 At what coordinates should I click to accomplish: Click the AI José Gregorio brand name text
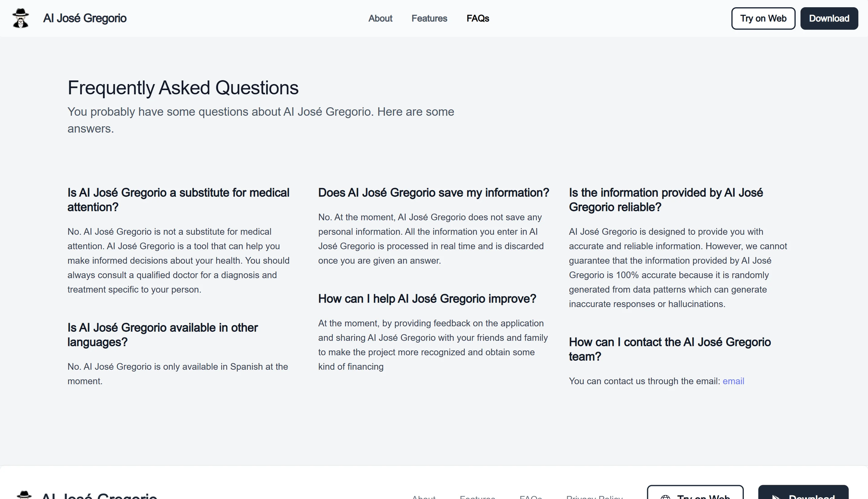tap(85, 18)
